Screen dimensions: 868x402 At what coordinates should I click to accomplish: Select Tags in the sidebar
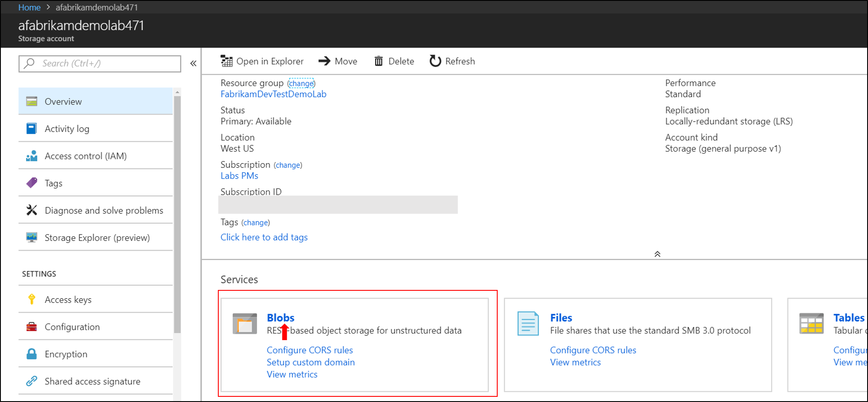pyautogui.click(x=96, y=183)
